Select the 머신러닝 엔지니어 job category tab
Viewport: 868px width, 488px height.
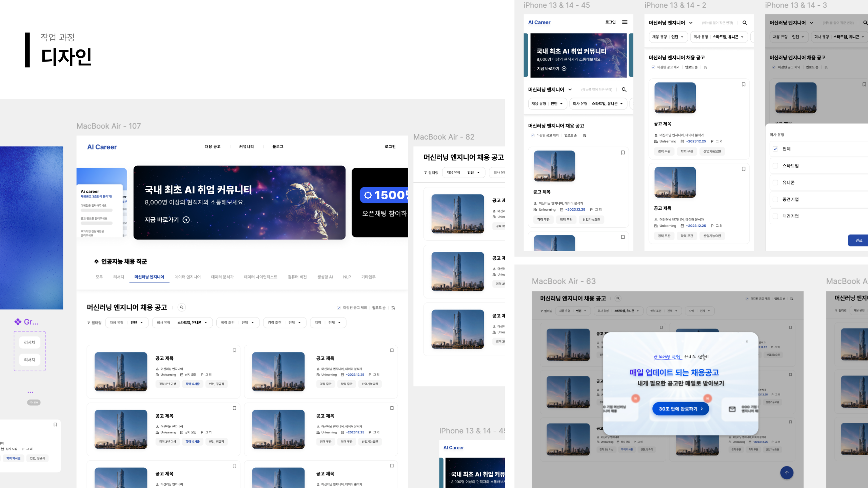point(149,277)
